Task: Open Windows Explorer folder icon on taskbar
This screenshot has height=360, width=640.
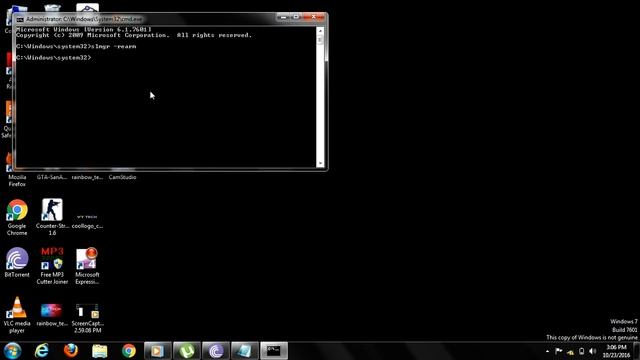Action: click(100, 351)
